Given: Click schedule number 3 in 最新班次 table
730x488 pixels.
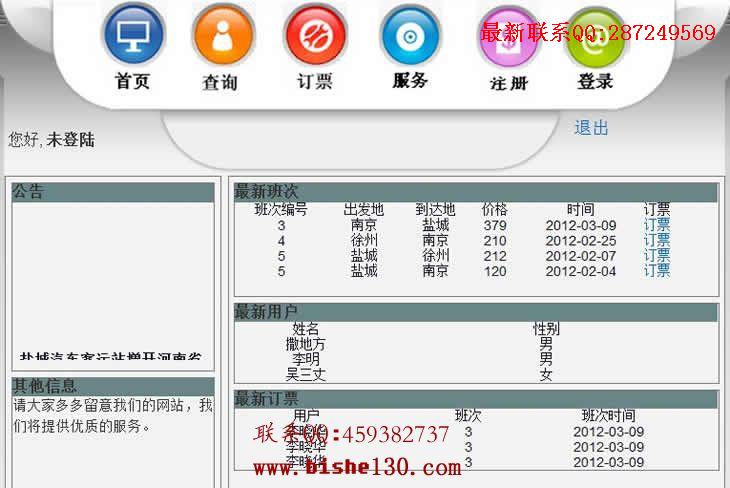Looking at the screenshot, I should (281, 225).
